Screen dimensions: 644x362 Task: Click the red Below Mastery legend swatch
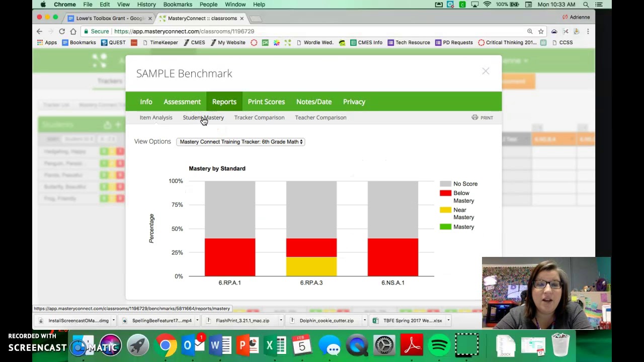tap(445, 193)
